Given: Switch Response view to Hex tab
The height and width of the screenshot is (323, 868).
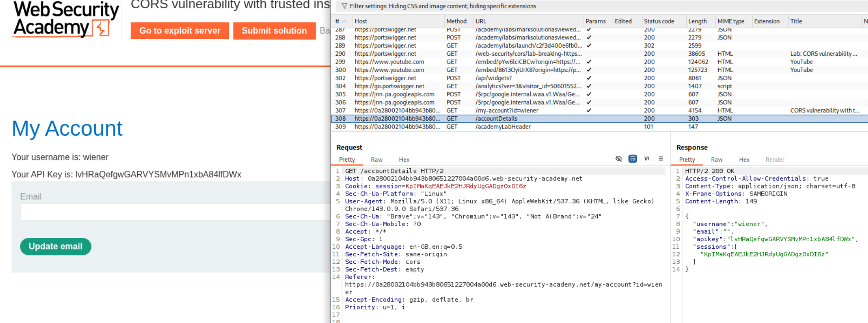Looking at the screenshot, I should click(x=744, y=160).
